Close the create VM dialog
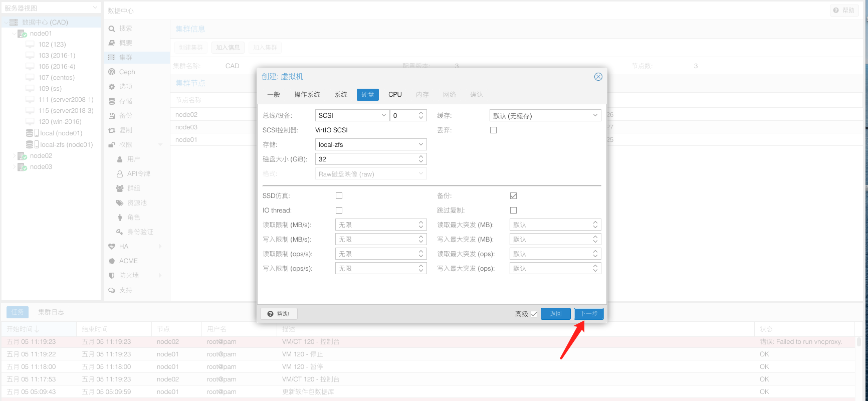Screen dimensions: 868x401 [598, 77]
